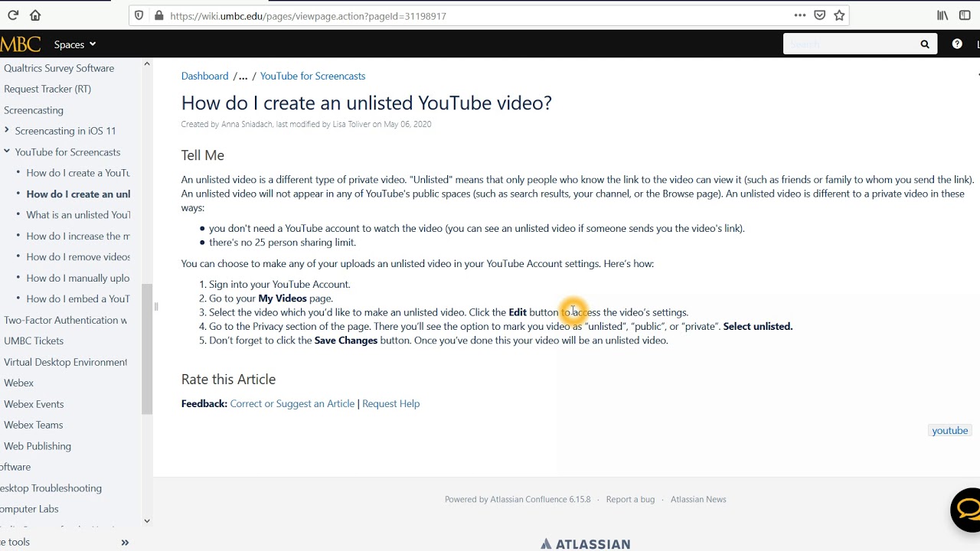Collapse the sidebar with the double-arrow icon
This screenshot has height=551, width=980.
[125, 543]
